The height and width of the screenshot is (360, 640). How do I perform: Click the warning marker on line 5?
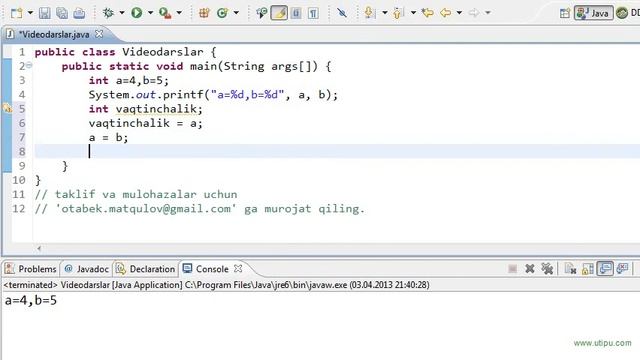point(7,109)
